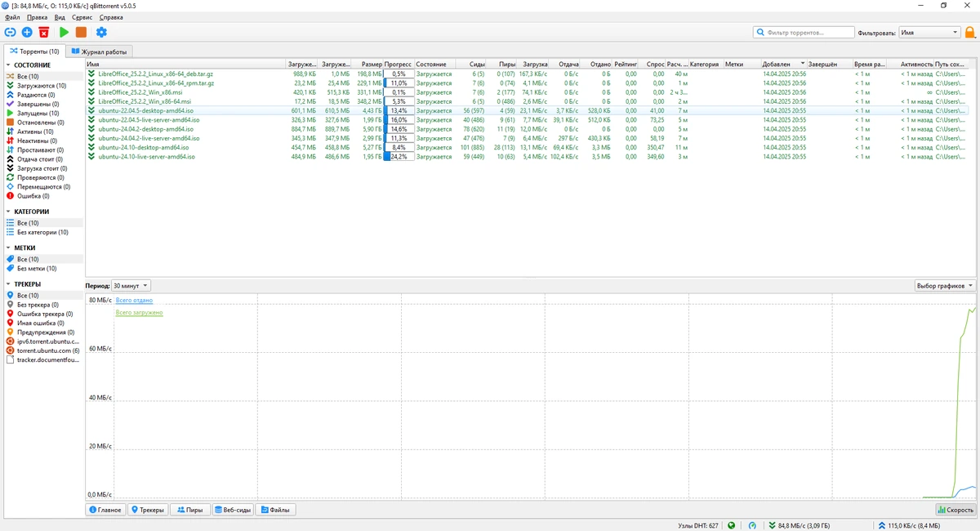Screen dimensions: 980x531
Task: Click the red delete torrent icon
Action: [x=44, y=32]
